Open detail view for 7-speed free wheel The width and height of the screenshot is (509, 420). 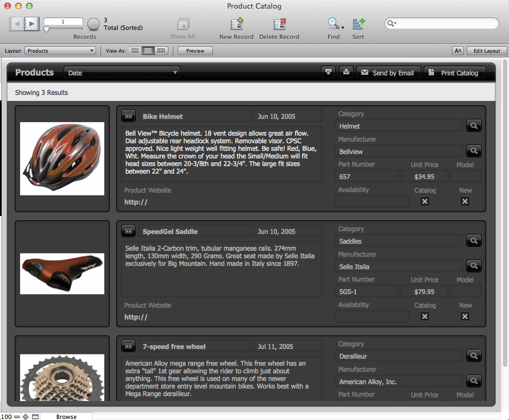click(x=129, y=346)
